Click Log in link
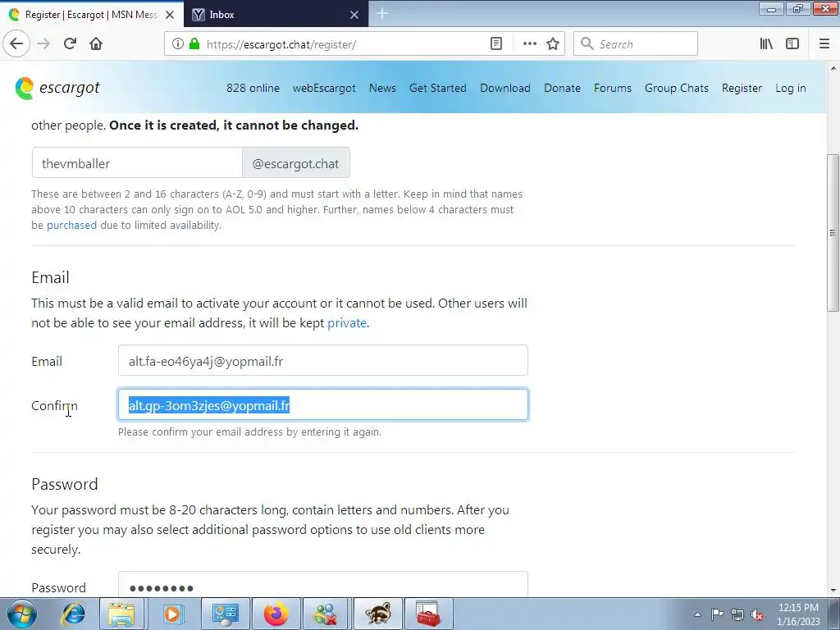Screen dimensions: 840x630 (790, 88)
